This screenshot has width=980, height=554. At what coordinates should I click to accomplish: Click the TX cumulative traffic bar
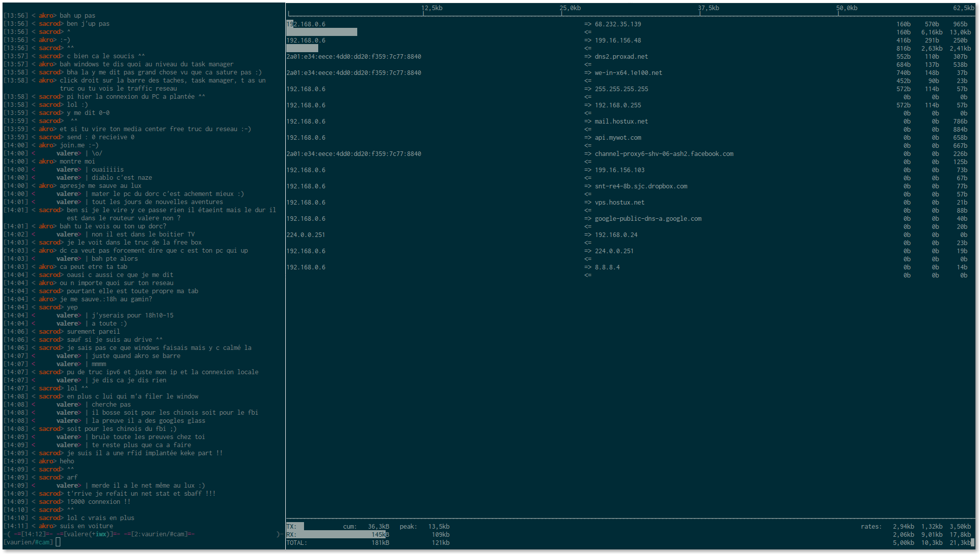coord(295,526)
